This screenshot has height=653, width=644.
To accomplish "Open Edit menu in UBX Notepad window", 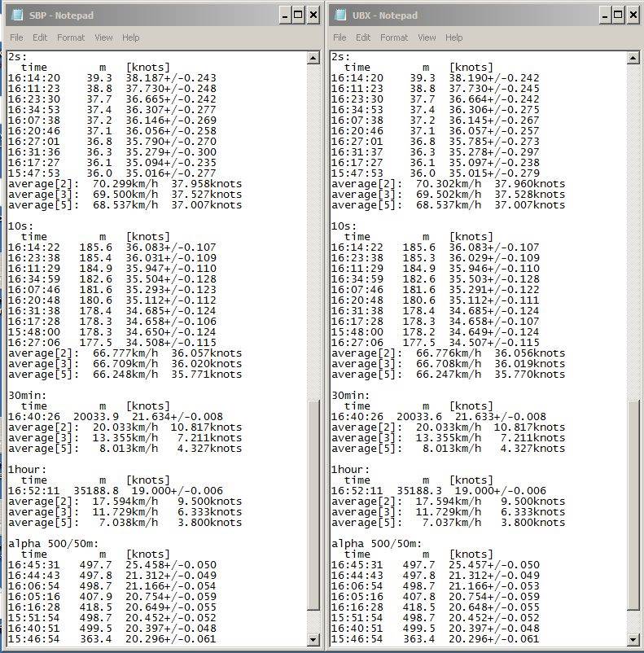I will (363, 37).
